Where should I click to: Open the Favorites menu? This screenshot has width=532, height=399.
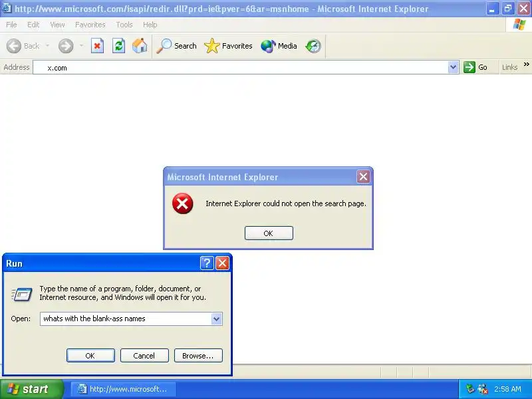click(x=90, y=25)
